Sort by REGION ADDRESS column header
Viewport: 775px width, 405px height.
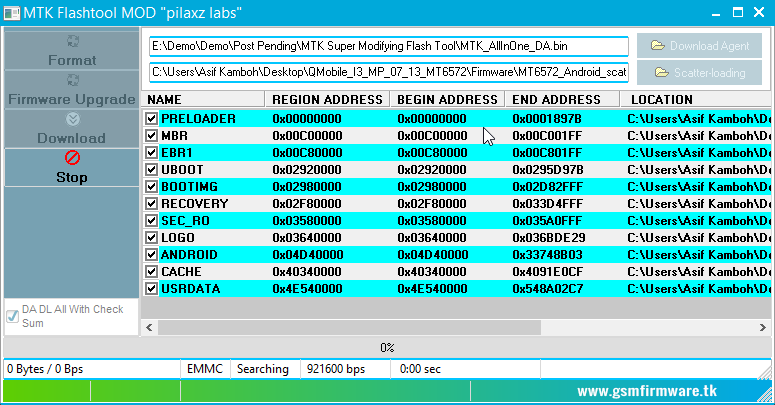(328, 99)
